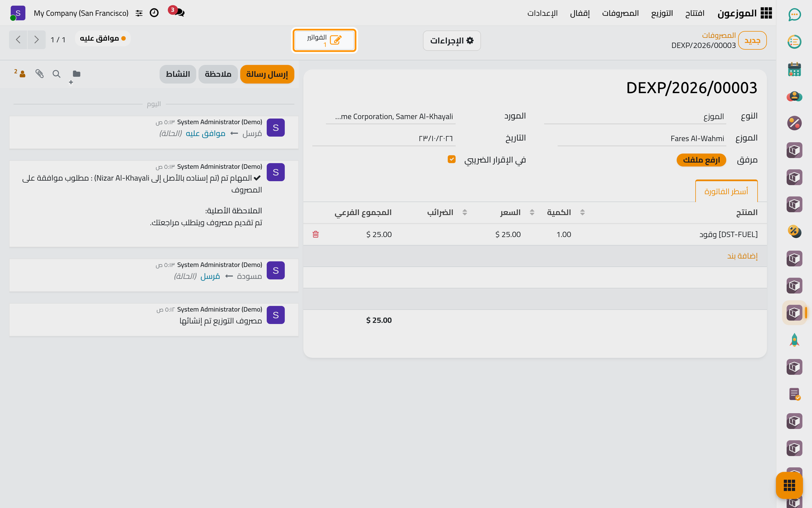Image resolution: width=812 pixels, height=508 pixels.
Task: Open the S user avatar menu in the top bar
Action: [18, 13]
